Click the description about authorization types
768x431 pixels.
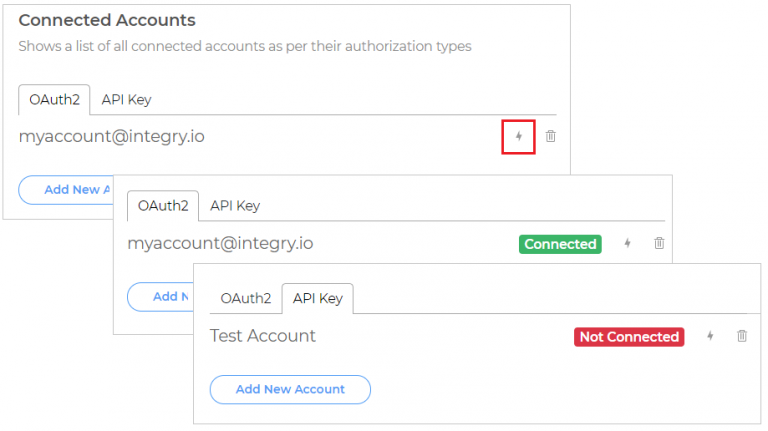[x=245, y=47]
